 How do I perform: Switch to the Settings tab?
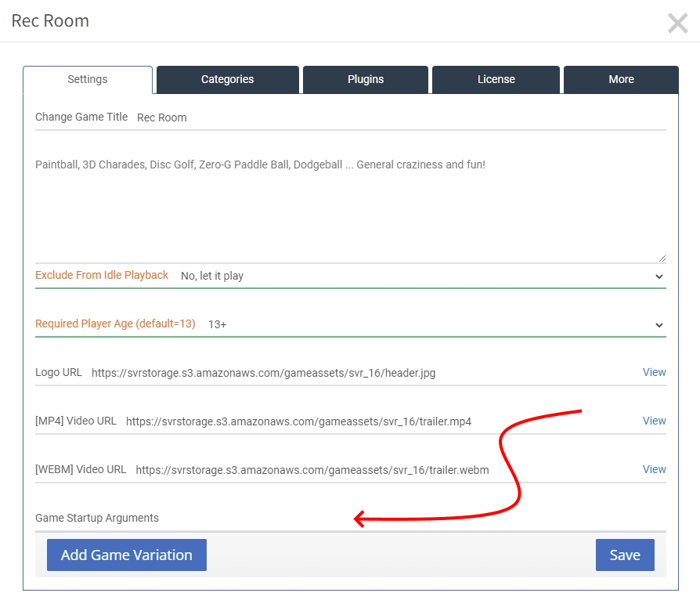point(88,79)
